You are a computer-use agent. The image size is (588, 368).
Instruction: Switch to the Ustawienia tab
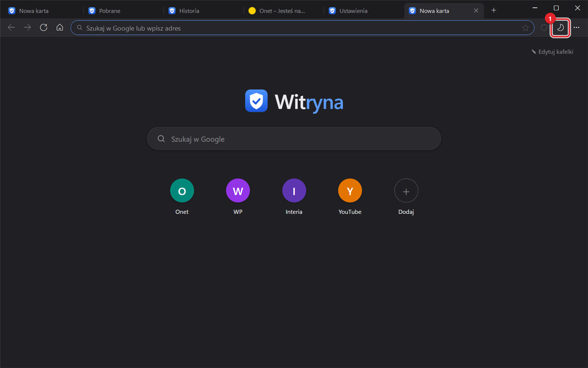tap(363, 11)
